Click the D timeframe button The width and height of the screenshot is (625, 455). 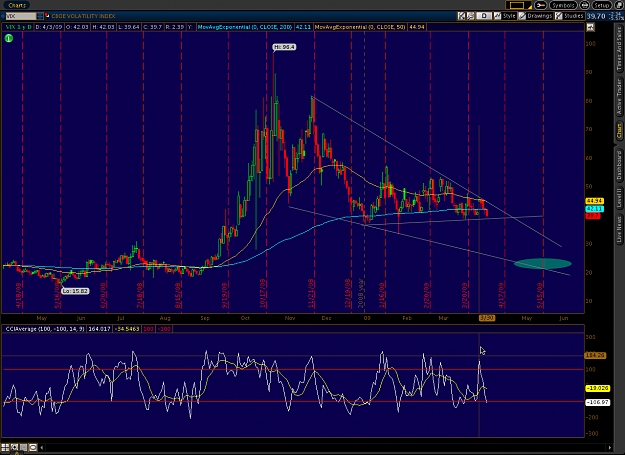tap(484, 16)
